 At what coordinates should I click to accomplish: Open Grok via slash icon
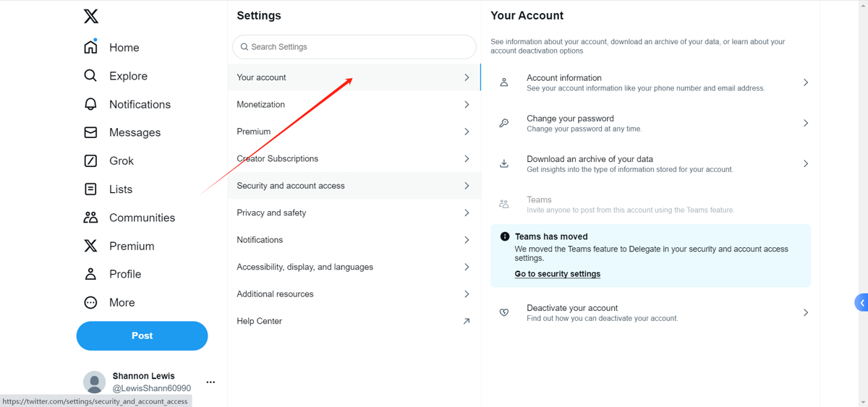click(x=90, y=160)
